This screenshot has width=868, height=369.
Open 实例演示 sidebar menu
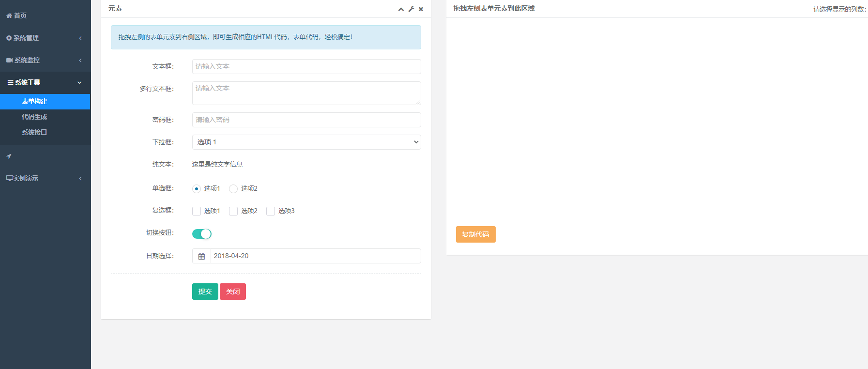[x=45, y=178]
